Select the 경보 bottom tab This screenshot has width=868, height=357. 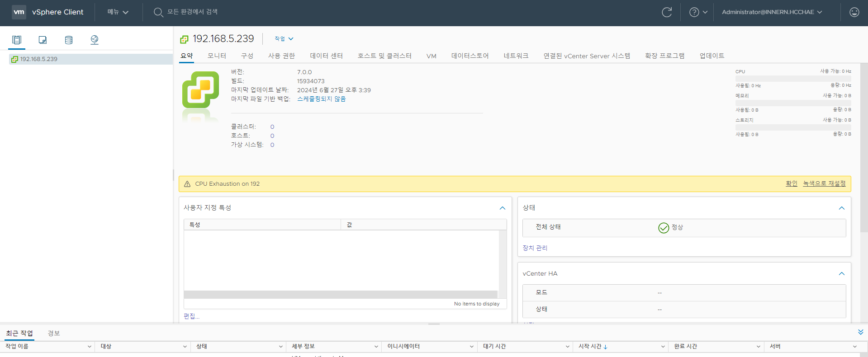(x=54, y=333)
